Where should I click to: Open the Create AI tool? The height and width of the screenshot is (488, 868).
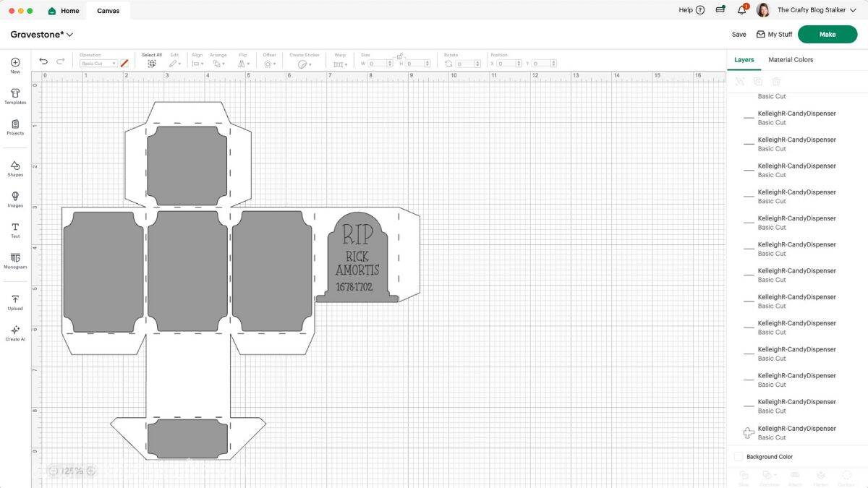(x=15, y=333)
